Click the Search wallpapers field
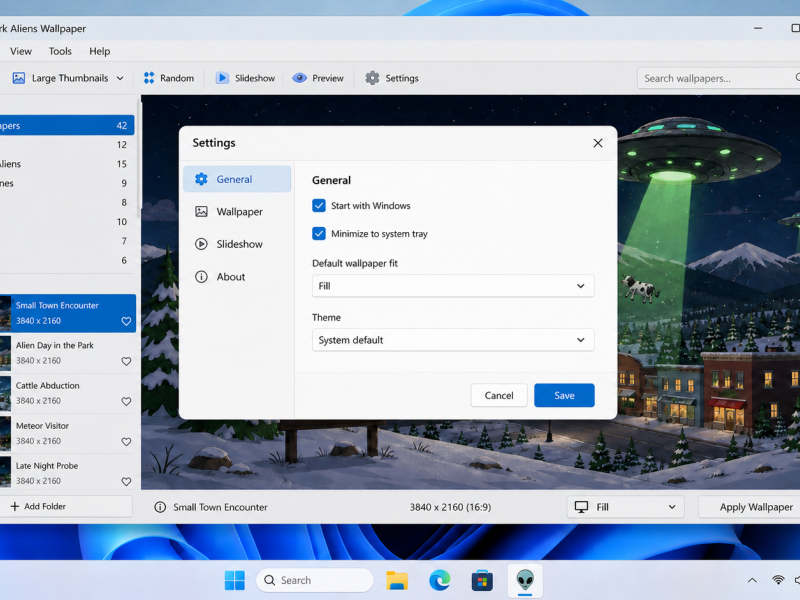Screen dimensions: 800x600 pos(718,78)
